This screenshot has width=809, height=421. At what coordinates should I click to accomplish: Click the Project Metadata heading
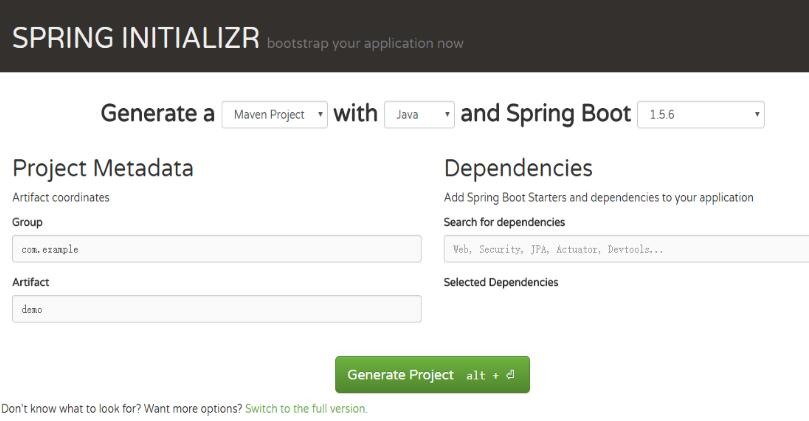103,168
